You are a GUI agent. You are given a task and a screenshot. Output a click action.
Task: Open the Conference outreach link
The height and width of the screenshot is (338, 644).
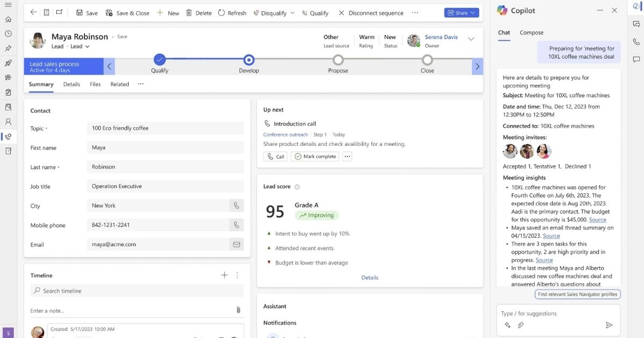click(286, 135)
